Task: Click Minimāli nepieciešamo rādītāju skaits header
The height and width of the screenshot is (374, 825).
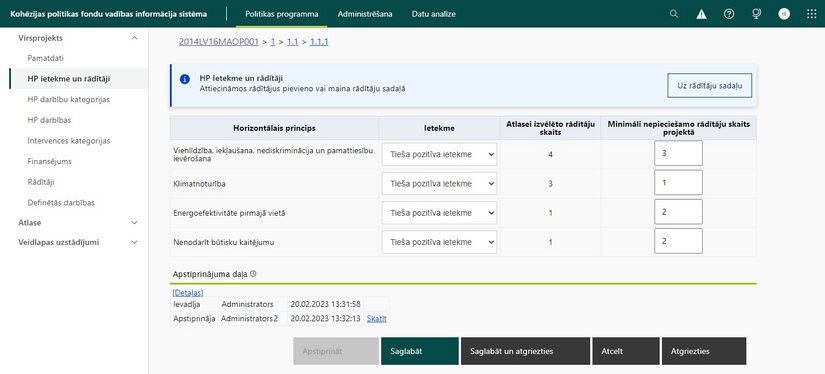Action: coord(679,128)
